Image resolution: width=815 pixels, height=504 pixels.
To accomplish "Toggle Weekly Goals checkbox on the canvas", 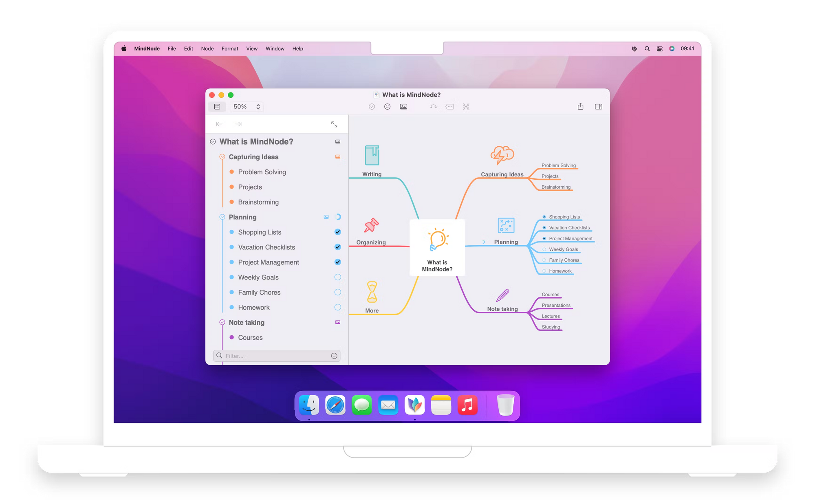I will [x=544, y=249].
